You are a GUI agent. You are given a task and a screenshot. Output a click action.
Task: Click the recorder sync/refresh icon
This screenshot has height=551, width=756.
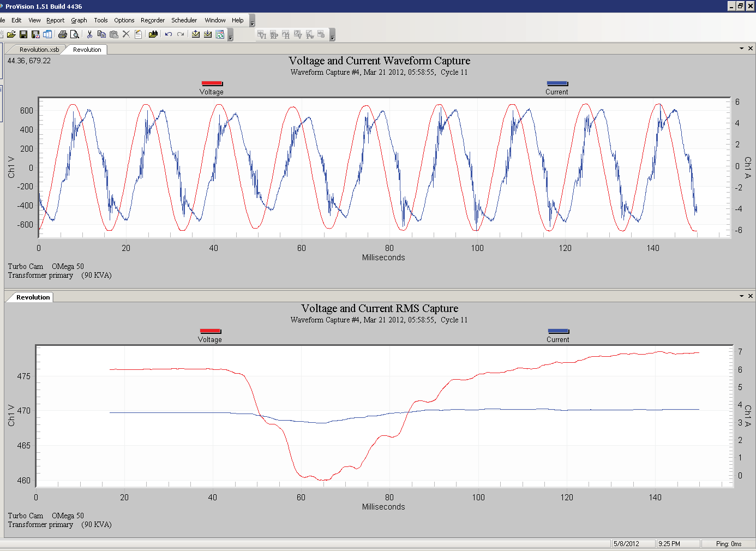tap(219, 34)
